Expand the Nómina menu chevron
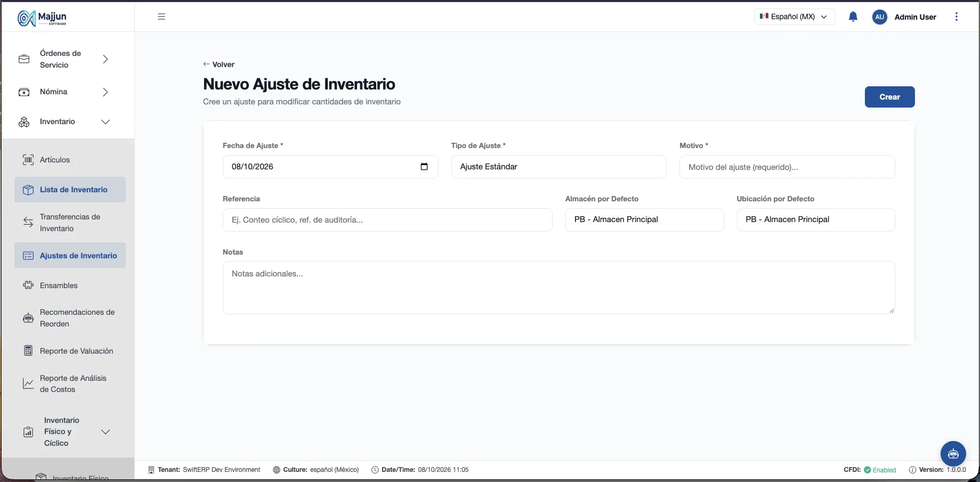This screenshot has height=482, width=980. [x=106, y=92]
